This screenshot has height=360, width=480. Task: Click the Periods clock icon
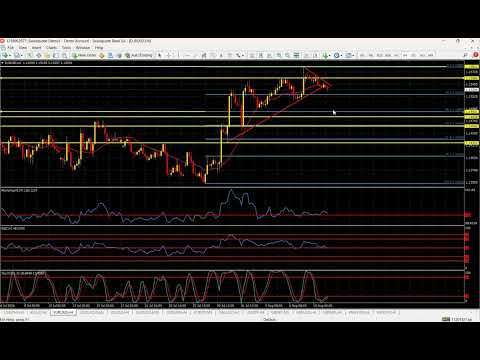[x=337, y=55]
